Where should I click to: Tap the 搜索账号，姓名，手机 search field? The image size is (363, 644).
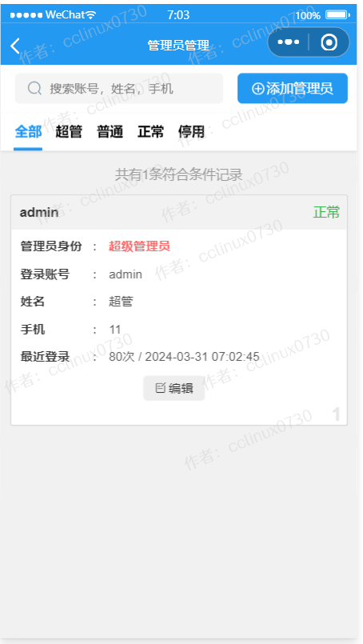[119, 88]
